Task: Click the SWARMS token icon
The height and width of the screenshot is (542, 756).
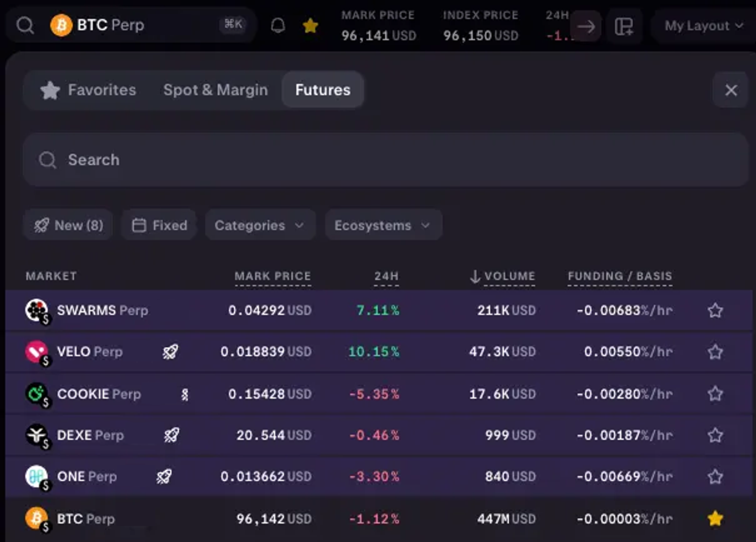Action: [36, 310]
